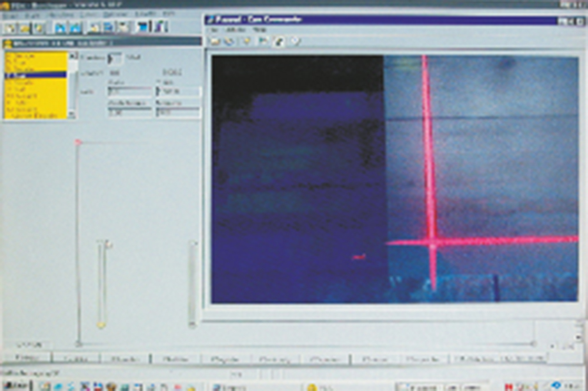The height and width of the screenshot is (391, 588).
Task: Click sixth icon in main window toolbar
Action: pos(93,28)
